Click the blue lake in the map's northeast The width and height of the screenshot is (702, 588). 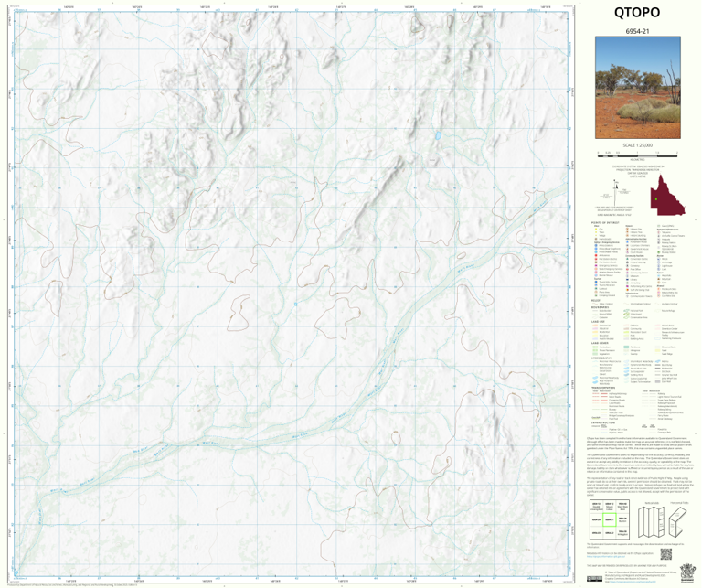click(x=439, y=134)
